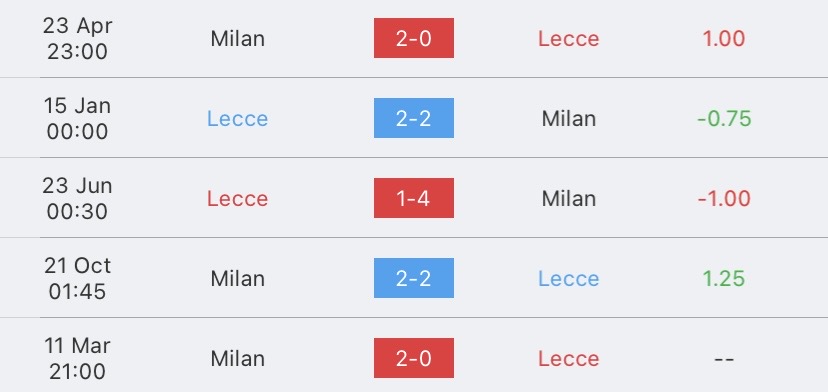Open the 1-4 score badge

413,198
